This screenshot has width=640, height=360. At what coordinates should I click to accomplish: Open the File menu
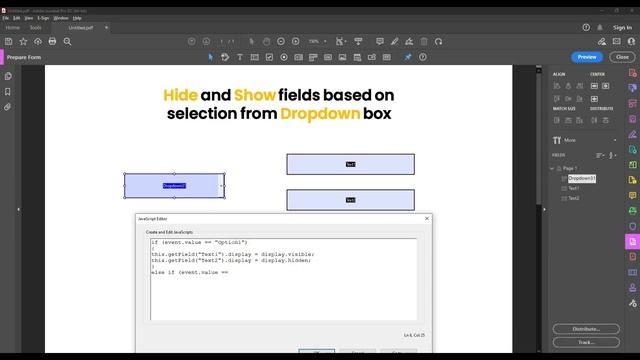point(6,18)
